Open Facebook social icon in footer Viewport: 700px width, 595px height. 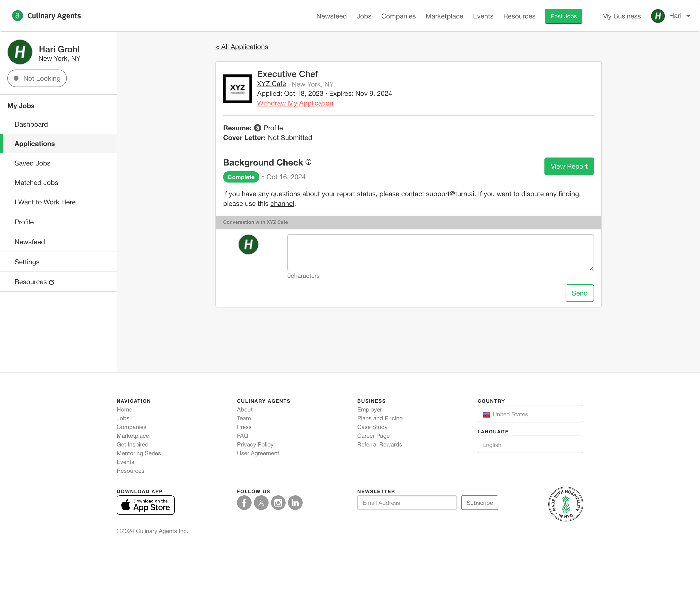(x=244, y=503)
